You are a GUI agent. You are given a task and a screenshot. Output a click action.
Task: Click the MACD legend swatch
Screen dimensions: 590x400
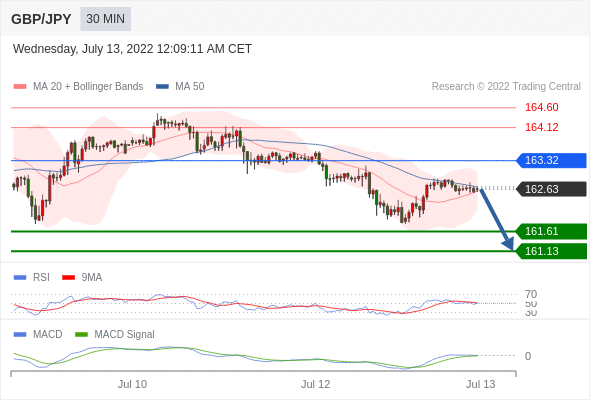20,335
